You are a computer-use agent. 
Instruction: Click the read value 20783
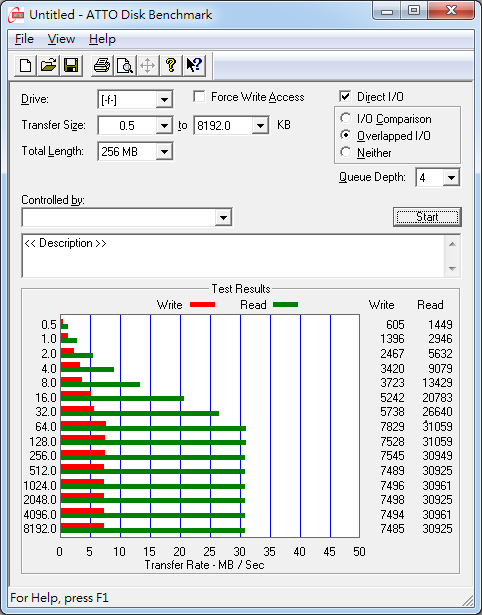click(437, 398)
